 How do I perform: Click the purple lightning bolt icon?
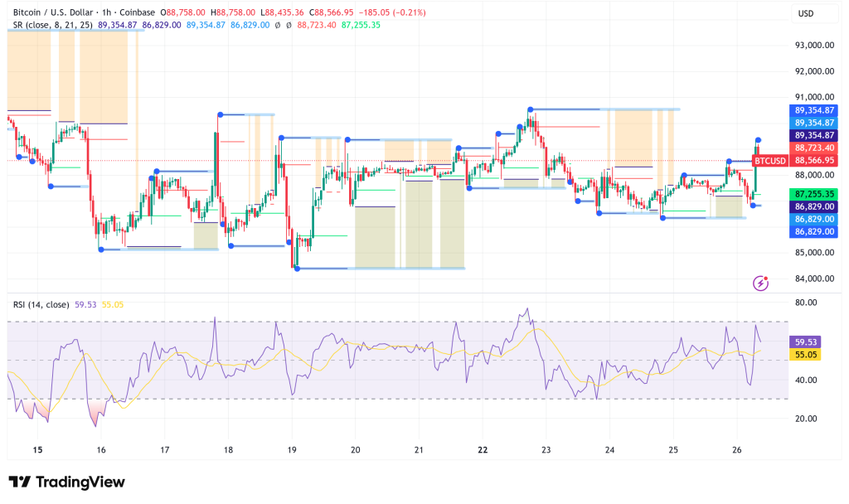[x=760, y=283]
